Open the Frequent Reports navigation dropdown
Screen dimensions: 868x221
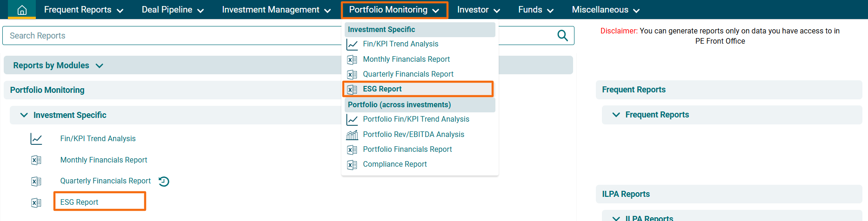click(83, 10)
